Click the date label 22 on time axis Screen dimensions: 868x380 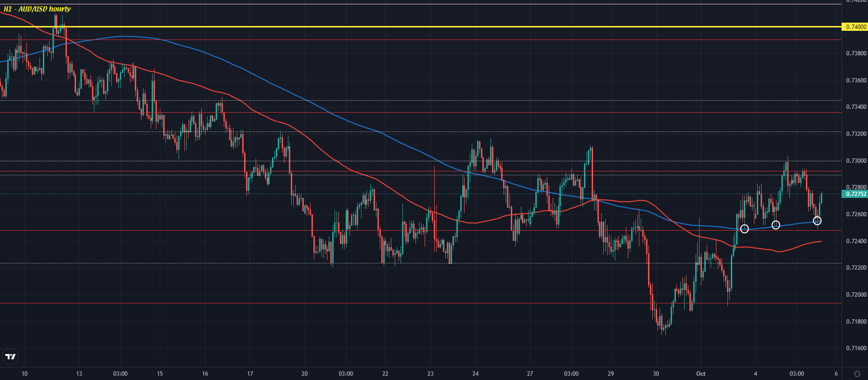pos(385,374)
